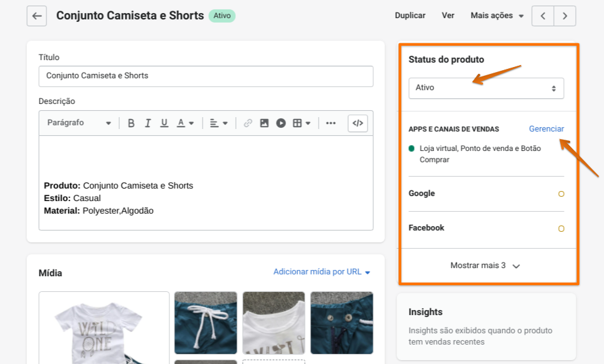The height and width of the screenshot is (364, 604).
Task: Insert a video into the description
Action: coord(281,123)
